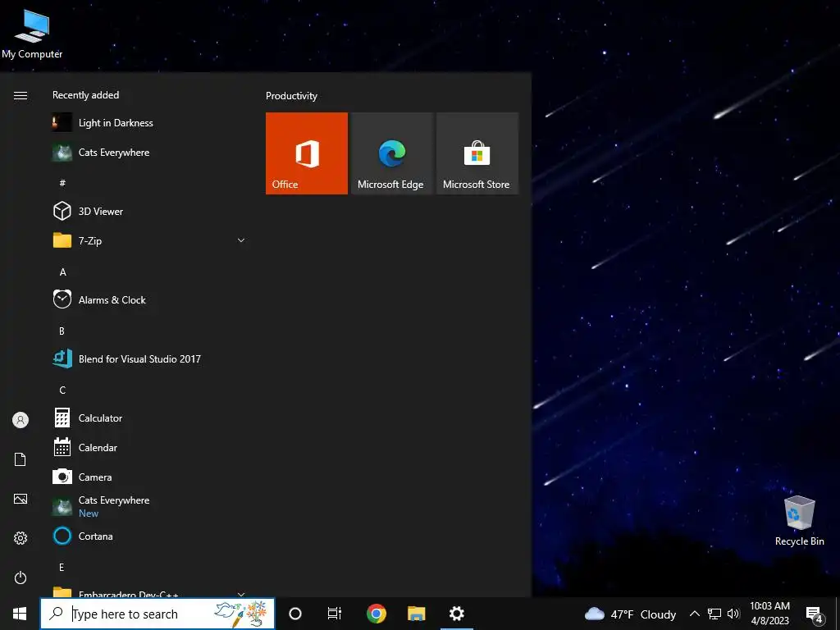The image size is (840, 630).
Task: Open Light in Darkness app
Action: (x=149, y=123)
